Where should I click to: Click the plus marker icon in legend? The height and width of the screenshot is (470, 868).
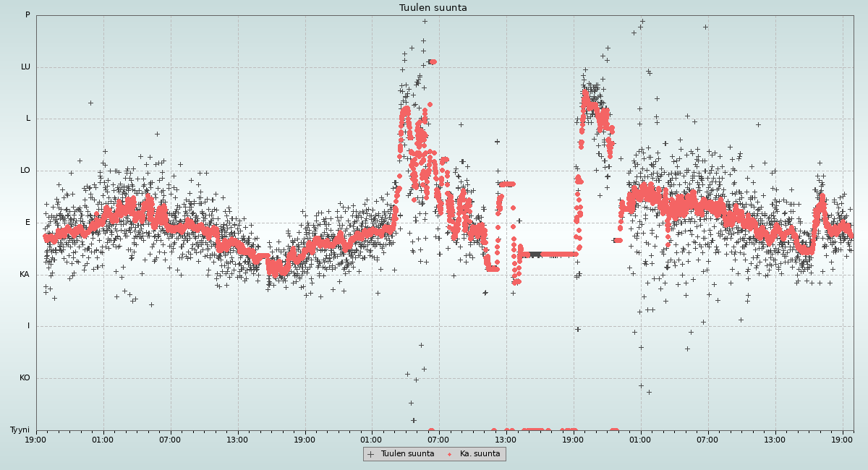[371, 454]
